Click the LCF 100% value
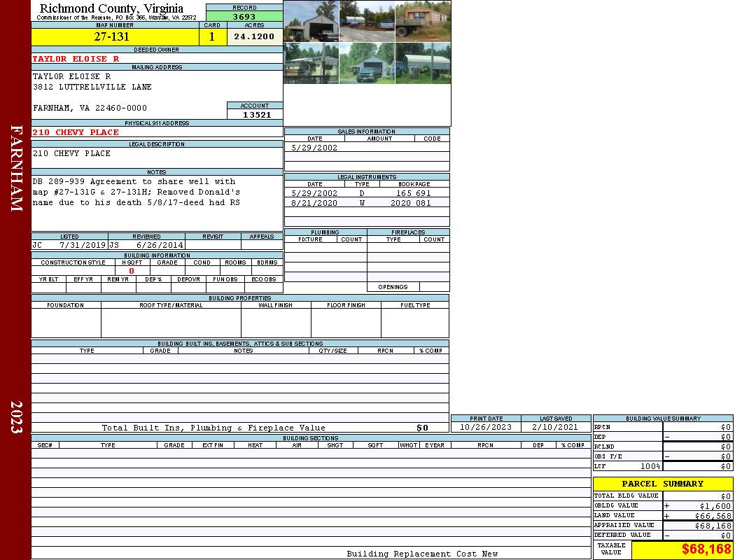Image resolution: width=735 pixels, height=560 pixels. (x=650, y=466)
